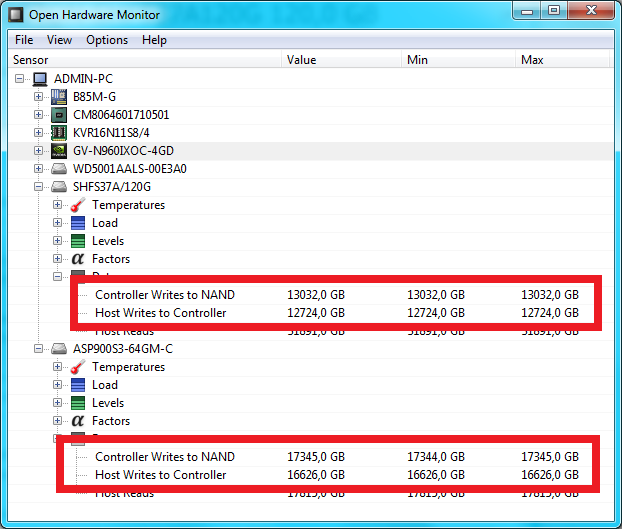Click green Levels icon under SHFS37A/120G
Screen dimensions: 622x529
point(78,241)
